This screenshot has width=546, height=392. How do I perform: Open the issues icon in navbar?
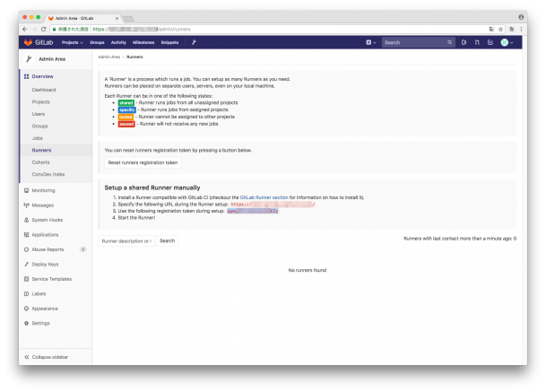coord(464,42)
